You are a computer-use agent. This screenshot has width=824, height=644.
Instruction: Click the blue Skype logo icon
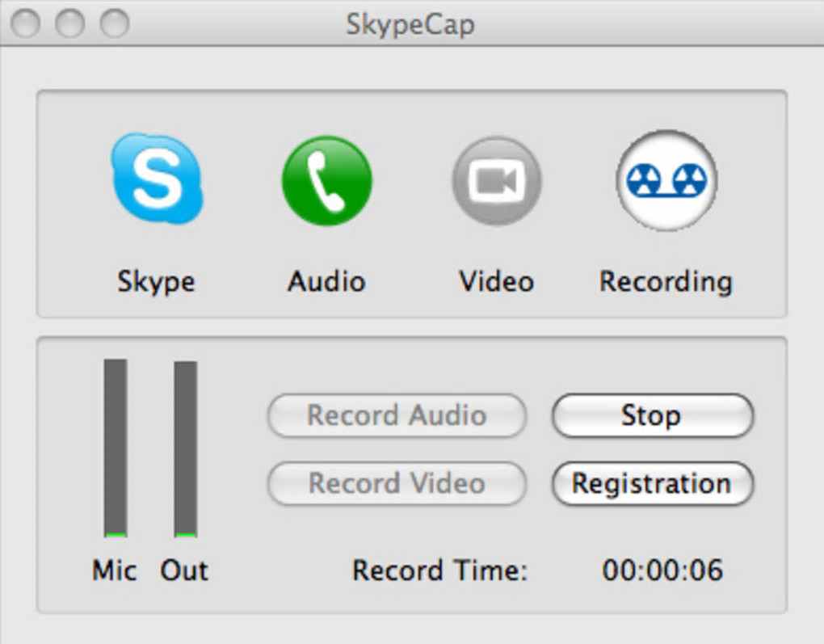(157, 179)
